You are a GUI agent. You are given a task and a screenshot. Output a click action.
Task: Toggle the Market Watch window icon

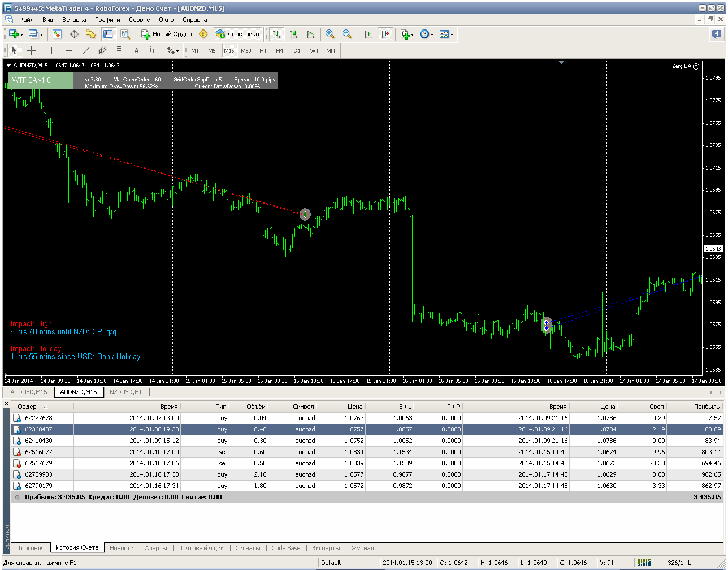tap(57, 34)
